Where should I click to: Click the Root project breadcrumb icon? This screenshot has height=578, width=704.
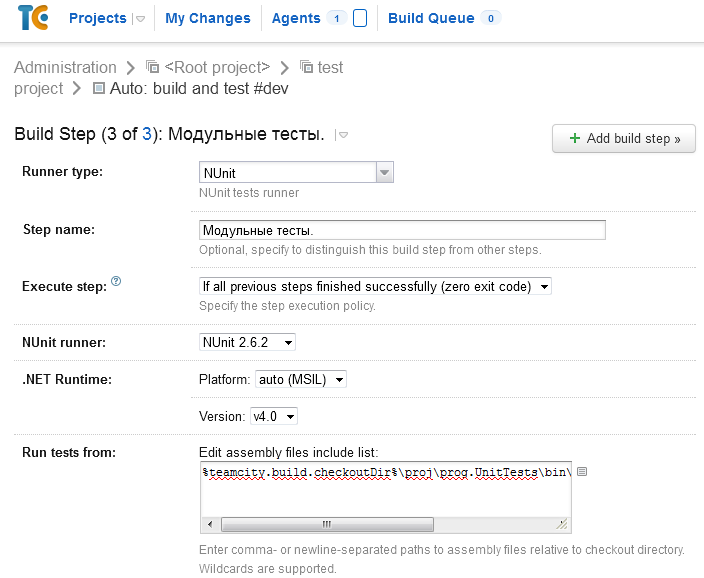(153, 67)
